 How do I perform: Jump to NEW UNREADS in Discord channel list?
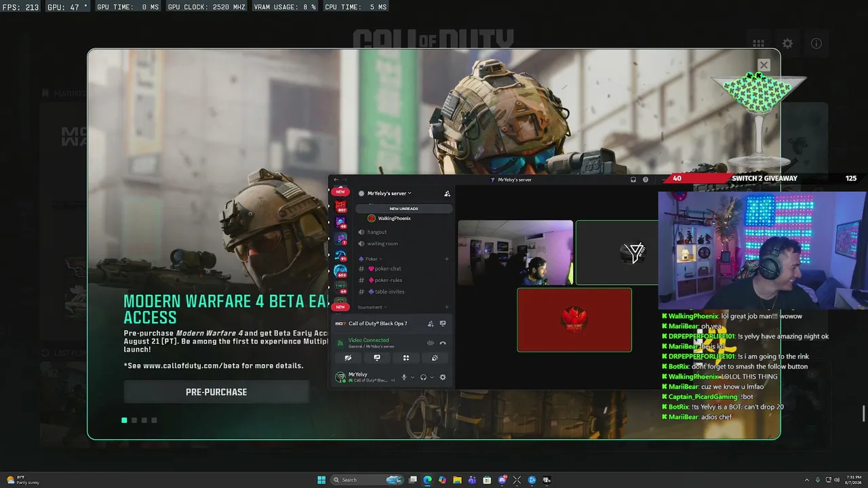click(x=403, y=209)
